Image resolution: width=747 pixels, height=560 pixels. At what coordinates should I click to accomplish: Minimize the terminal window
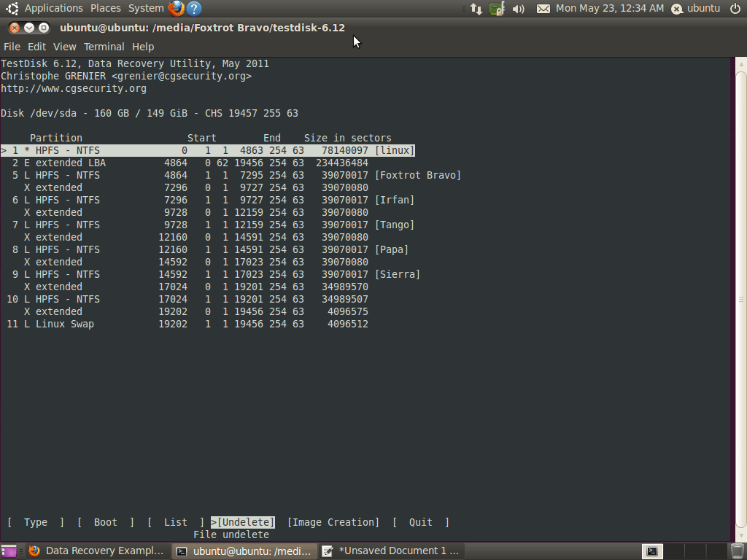[29, 28]
